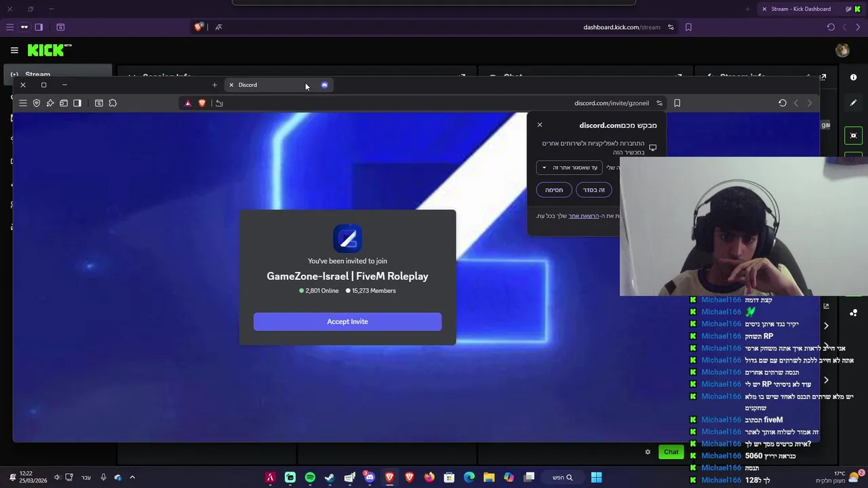868x488 pixels.
Task: Reload the Discord invite page
Action: pos(783,103)
